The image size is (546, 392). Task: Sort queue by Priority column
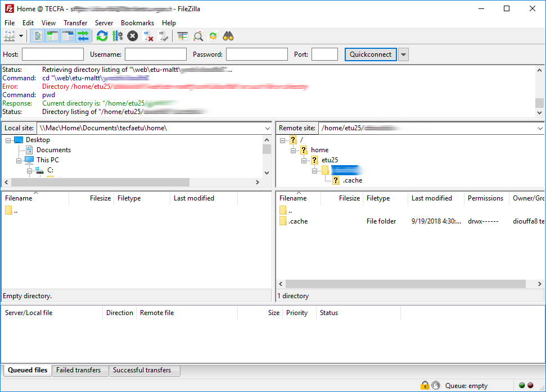[x=297, y=313]
